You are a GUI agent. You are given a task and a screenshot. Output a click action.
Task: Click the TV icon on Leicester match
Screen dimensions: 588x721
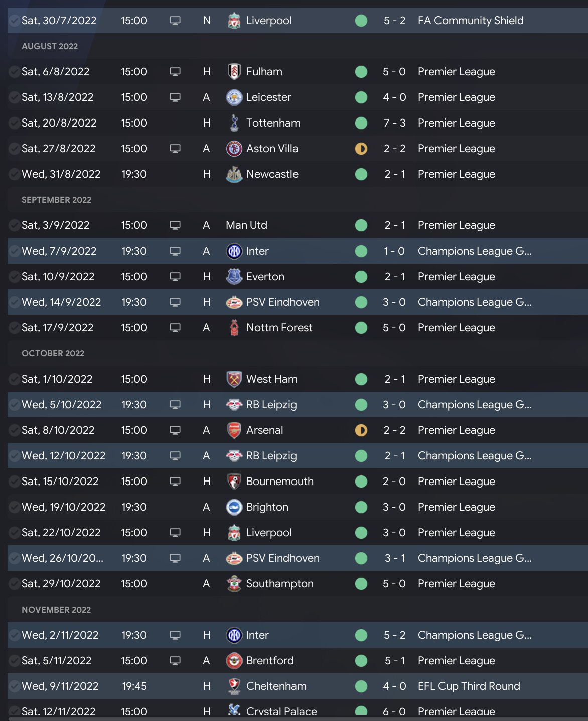coord(175,97)
